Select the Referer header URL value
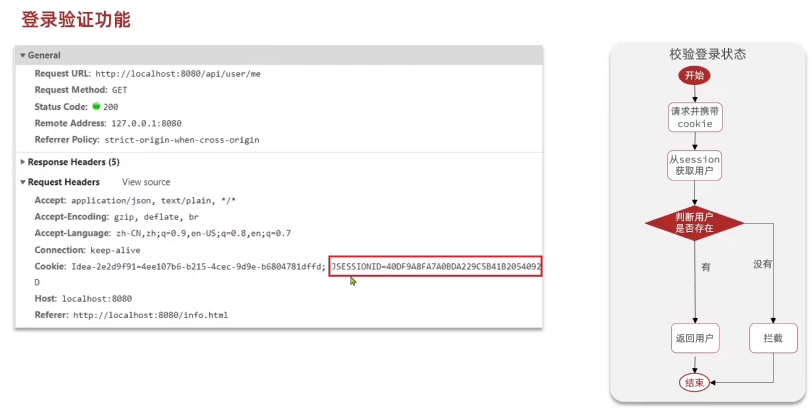 (x=150, y=315)
